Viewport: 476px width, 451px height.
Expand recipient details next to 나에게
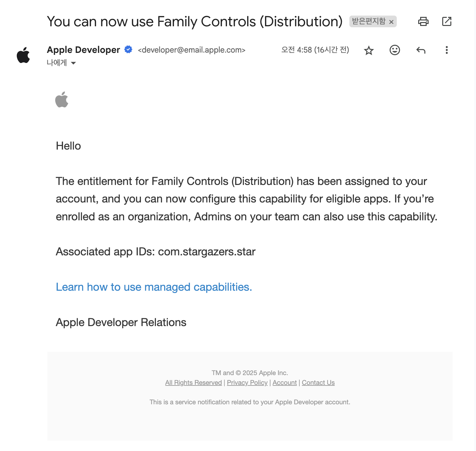tap(73, 63)
